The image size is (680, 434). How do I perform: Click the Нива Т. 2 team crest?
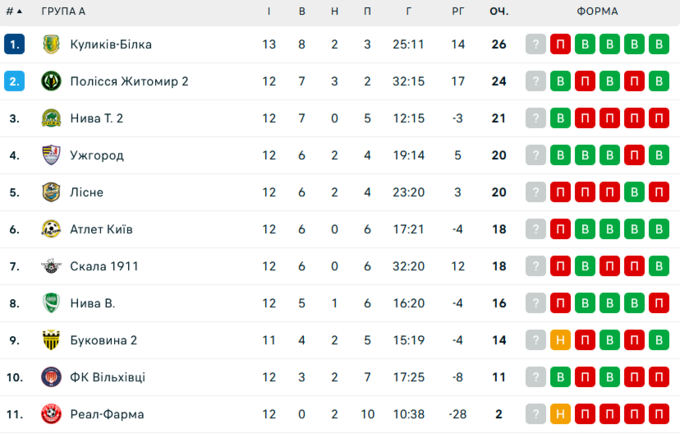click(x=52, y=118)
